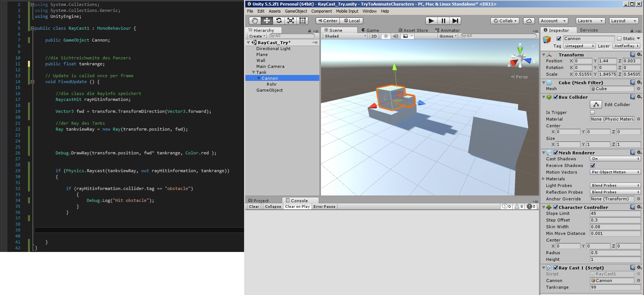Switch to the Asset Store tab
This screenshot has width=644, height=295.
pos(413,30)
